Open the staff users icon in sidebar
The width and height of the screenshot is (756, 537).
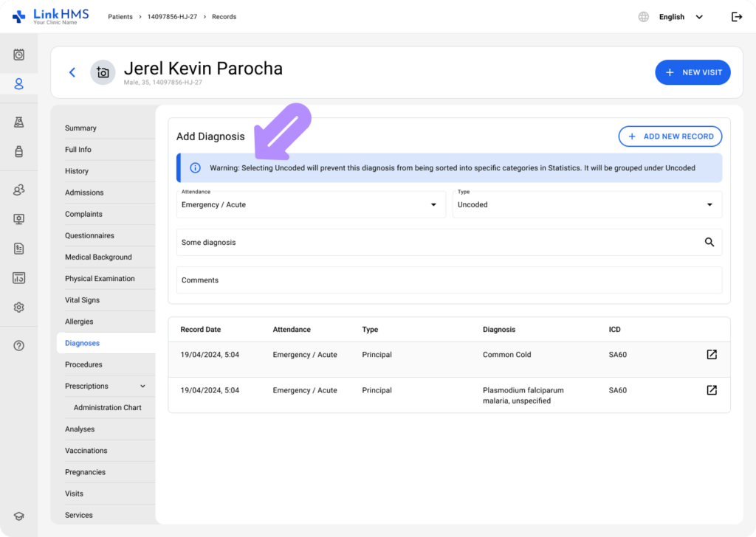pos(18,190)
